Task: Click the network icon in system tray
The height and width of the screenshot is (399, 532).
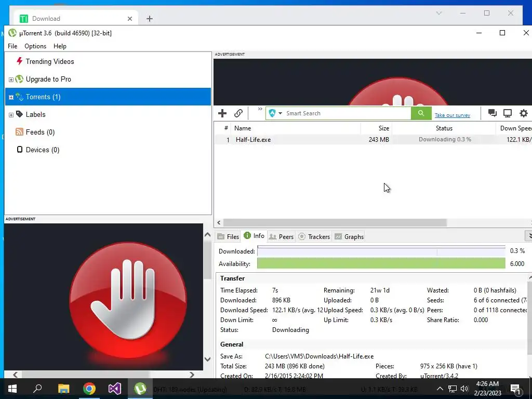Action: click(x=453, y=389)
